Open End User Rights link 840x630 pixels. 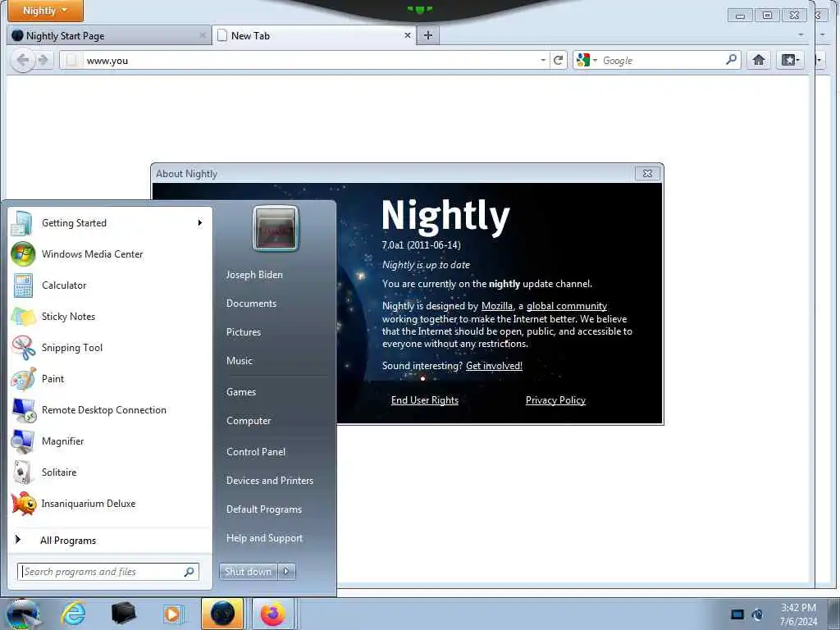point(425,400)
